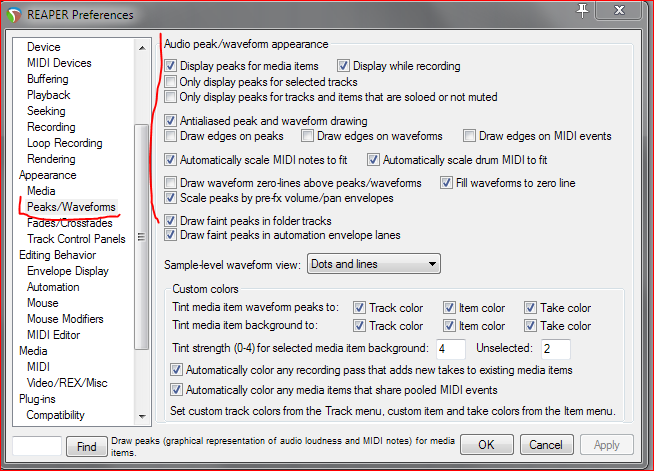Open Track Control Panels page
Screen dimensions: 654x471
tap(76, 239)
